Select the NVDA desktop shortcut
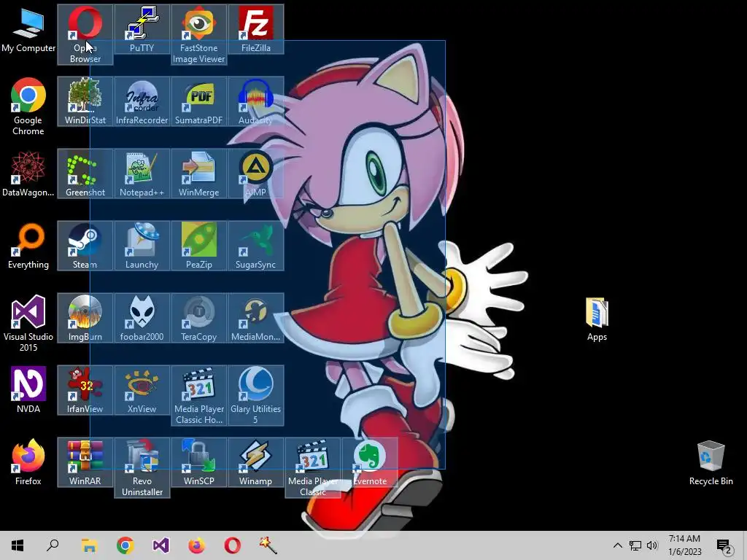Screen dimensions: 747x560 [x=28, y=391]
